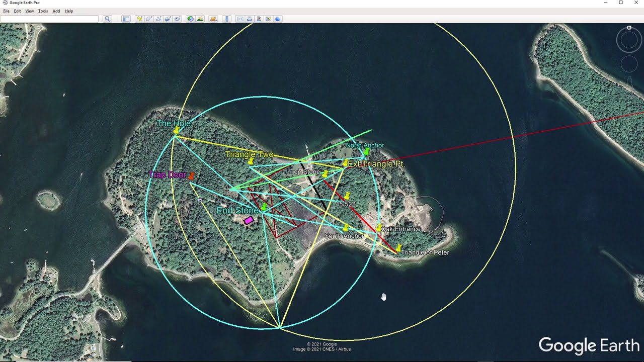
Task: Select the Add Placemark tool
Action: (x=139, y=19)
